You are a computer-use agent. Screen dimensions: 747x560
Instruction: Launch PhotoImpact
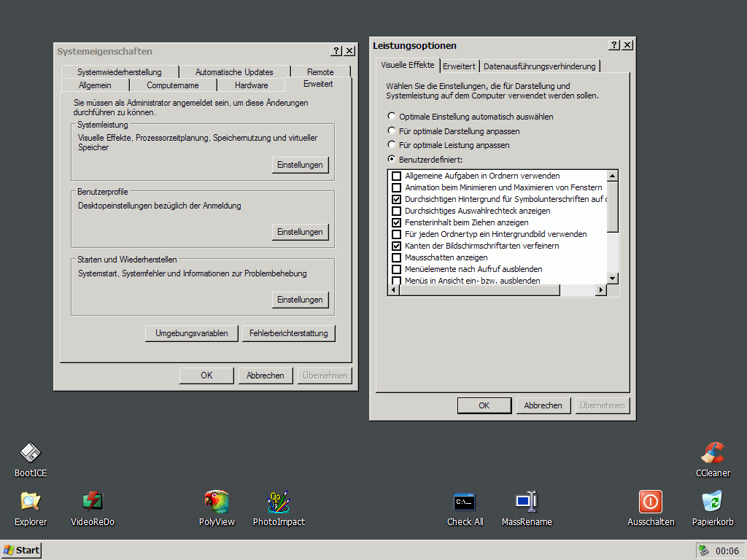[279, 502]
